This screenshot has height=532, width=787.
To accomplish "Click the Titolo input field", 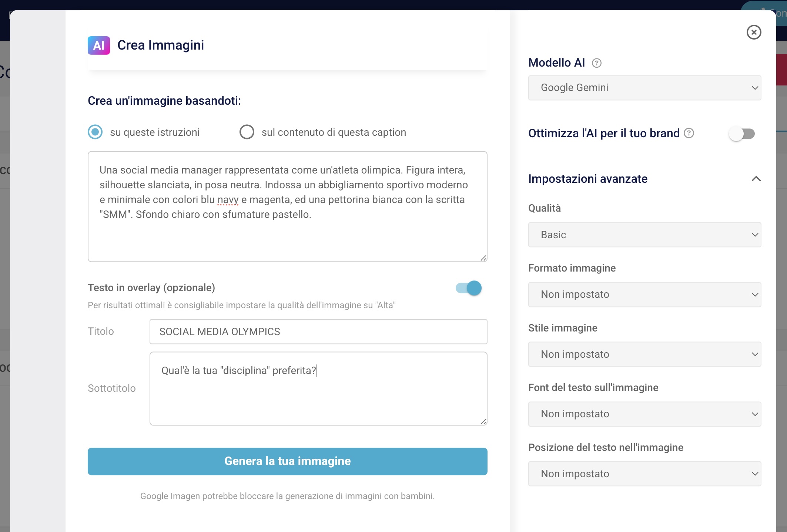I will pos(318,332).
